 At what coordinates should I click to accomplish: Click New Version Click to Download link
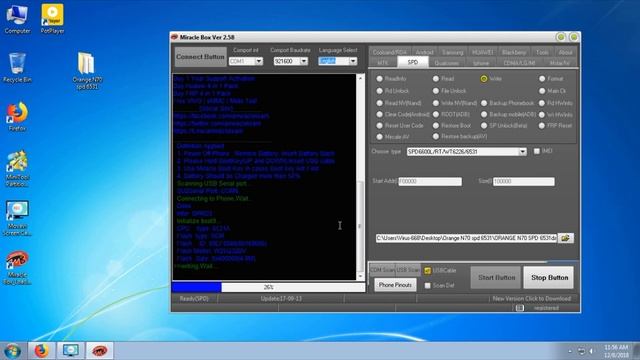point(531,299)
